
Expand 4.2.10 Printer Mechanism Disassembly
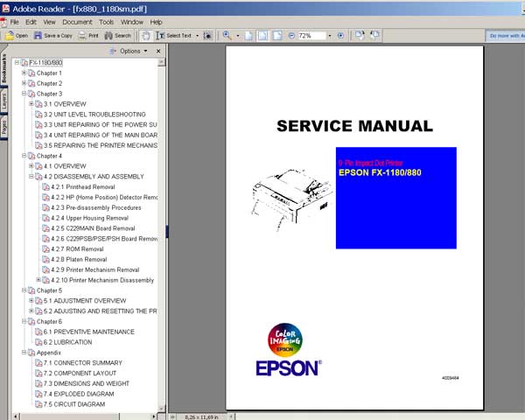pyautogui.click(x=38, y=280)
